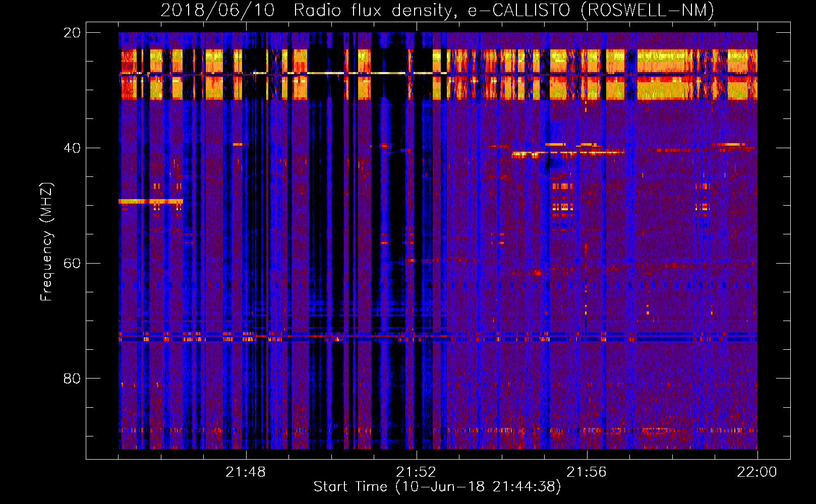The width and height of the screenshot is (816, 504).
Task: Click the Start Time axis label
Action: [x=437, y=487]
